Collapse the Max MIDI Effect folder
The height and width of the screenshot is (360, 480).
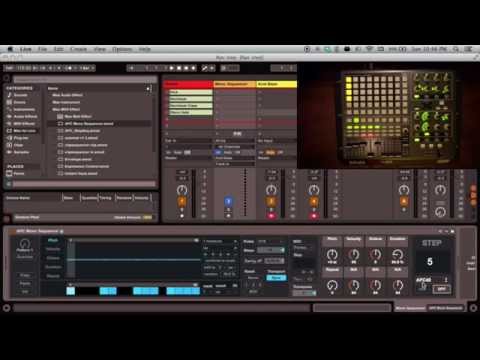[66, 109]
